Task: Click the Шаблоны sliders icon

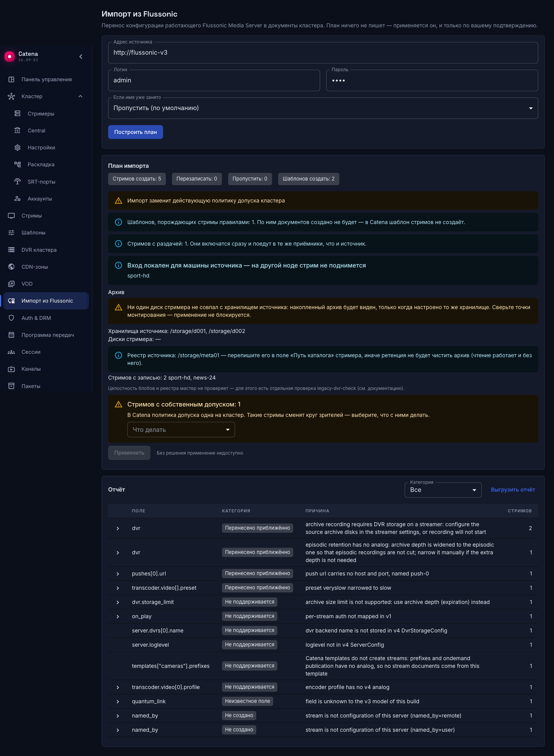Action: pos(12,232)
